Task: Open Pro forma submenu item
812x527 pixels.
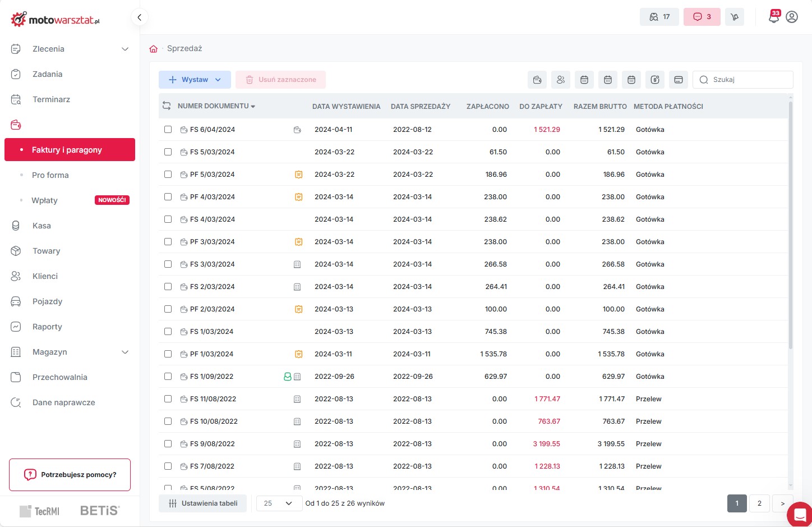Action: pos(50,175)
